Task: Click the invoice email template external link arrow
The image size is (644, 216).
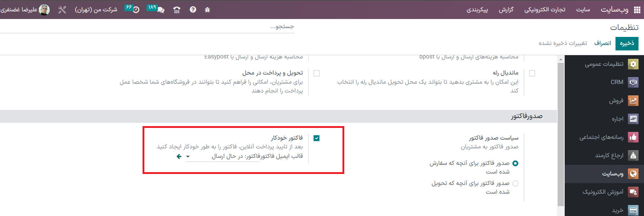Action: [179, 156]
